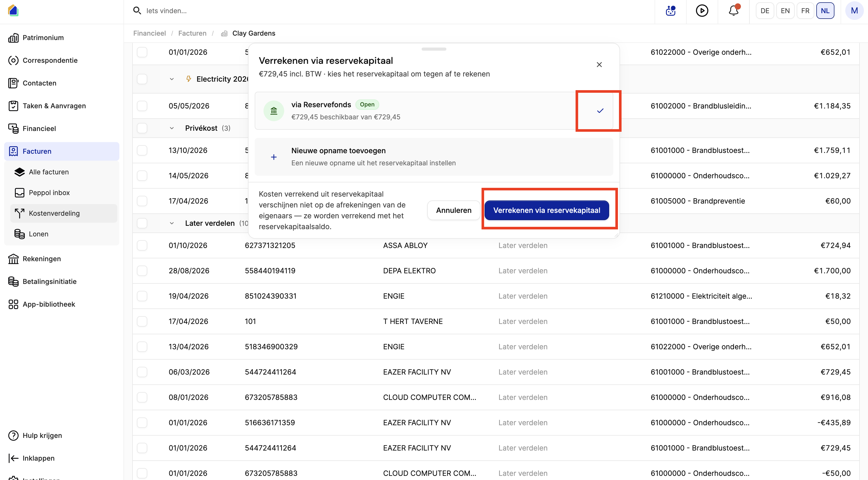Focus the Iets vinden search field

point(391,11)
